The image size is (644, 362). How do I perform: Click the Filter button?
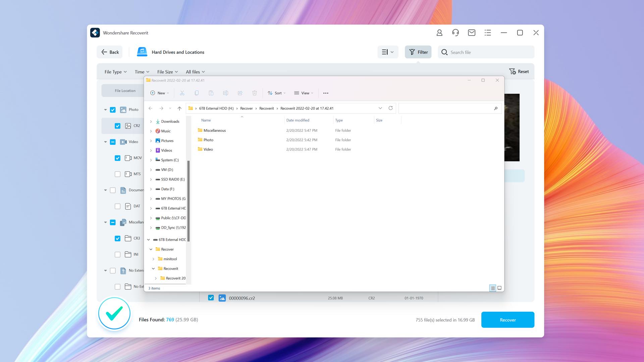pyautogui.click(x=418, y=52)
